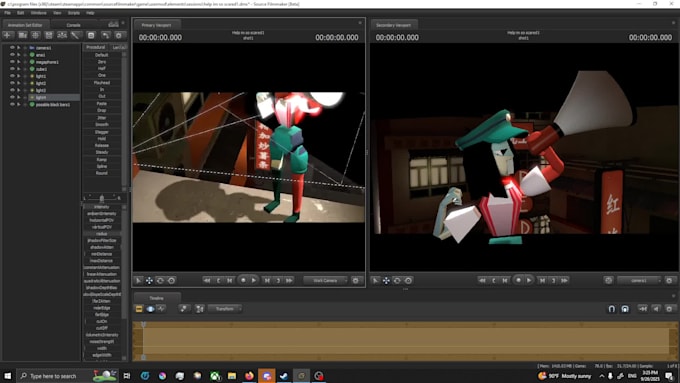
Task: Click the bookmark tool icon beside Transform dropdown
Action: [x=200, y=309]
